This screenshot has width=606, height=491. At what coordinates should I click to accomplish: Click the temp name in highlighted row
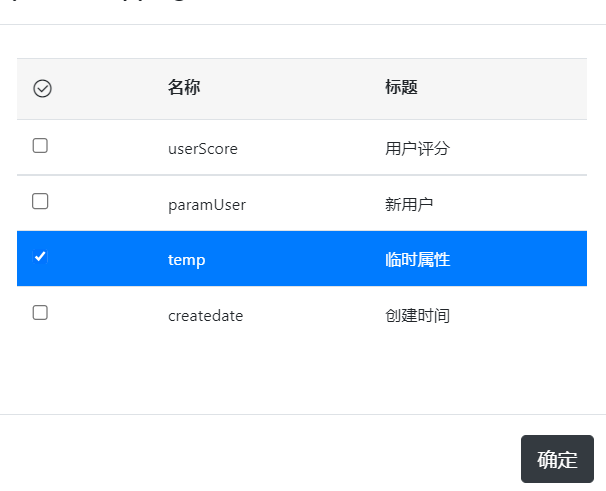[186, 260]
